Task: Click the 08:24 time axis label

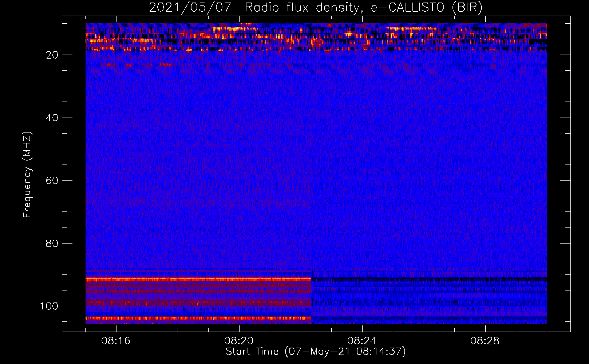Action: (x=362, y=341)
